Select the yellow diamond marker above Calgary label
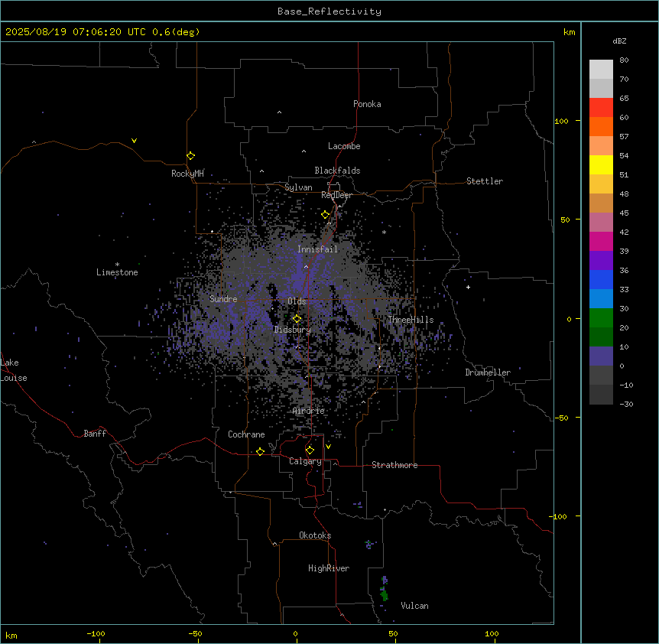 click(x=310, y=450)
